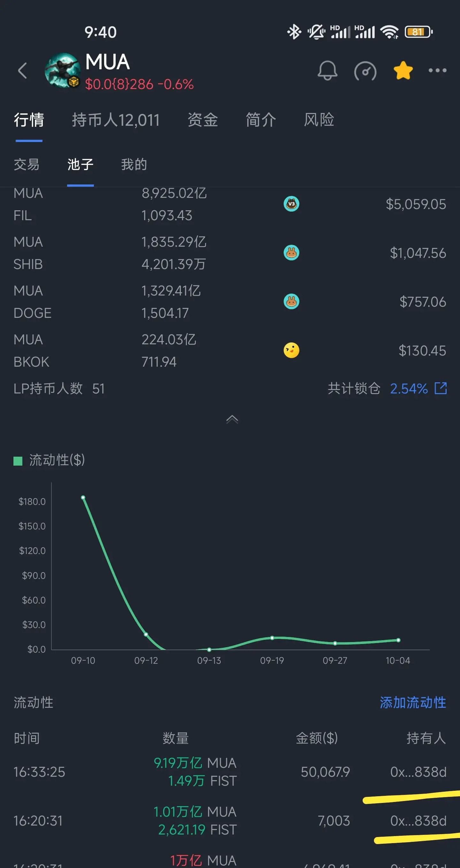Open holder address in 16:20:31 row
The image size is (460, 868).
[x=418, y=821]
